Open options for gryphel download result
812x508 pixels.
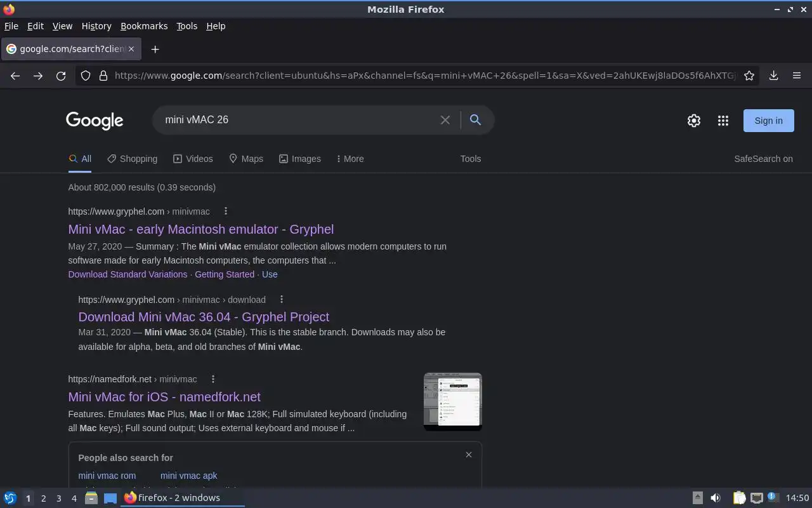coord(282,300)
